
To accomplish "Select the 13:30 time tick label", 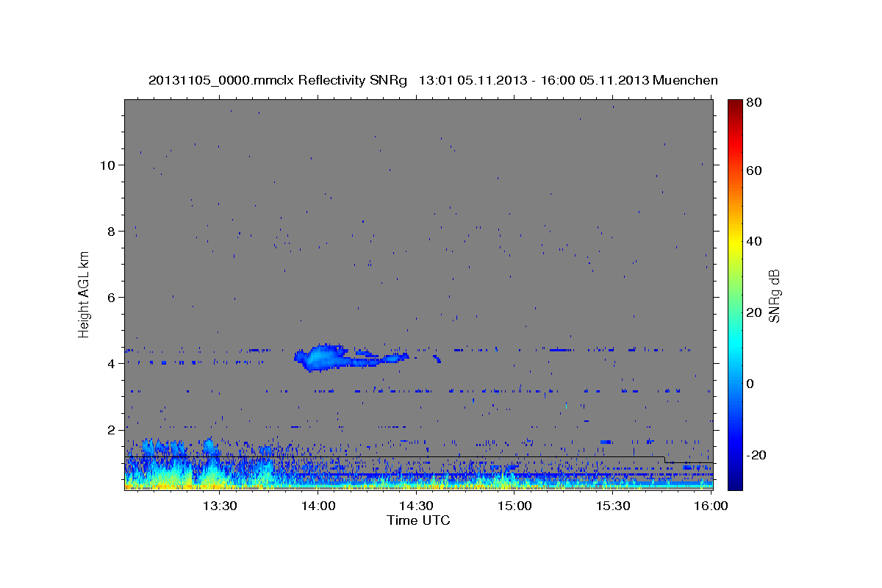I will coord(220,506).
